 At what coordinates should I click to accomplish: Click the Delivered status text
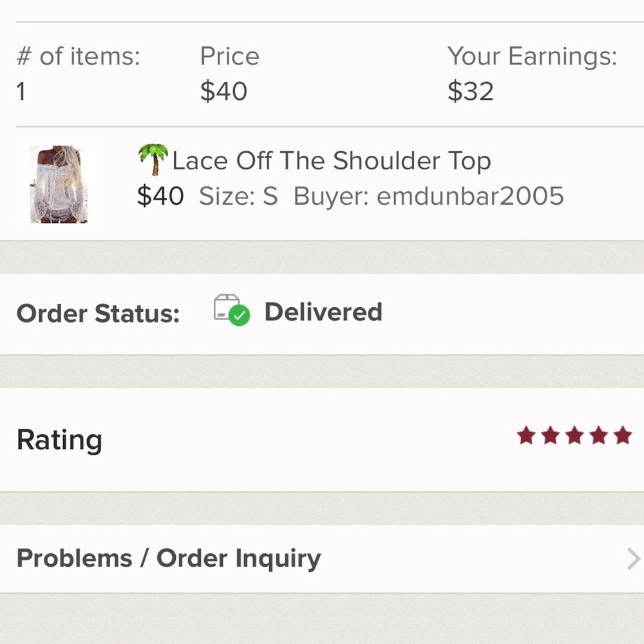pos(323,312)
